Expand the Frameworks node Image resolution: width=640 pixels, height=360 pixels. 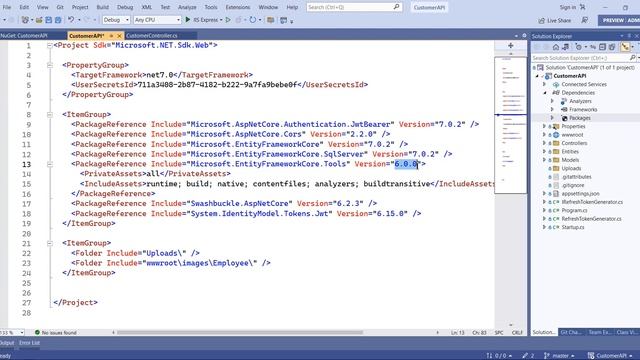[x=552, y=109]
